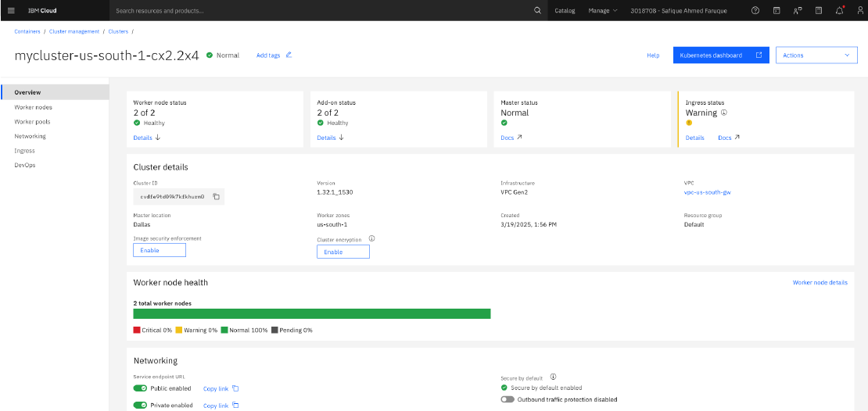Open the vpc-us-south-gw link
This screenshot has height=411, width=868.
(712, 192)
